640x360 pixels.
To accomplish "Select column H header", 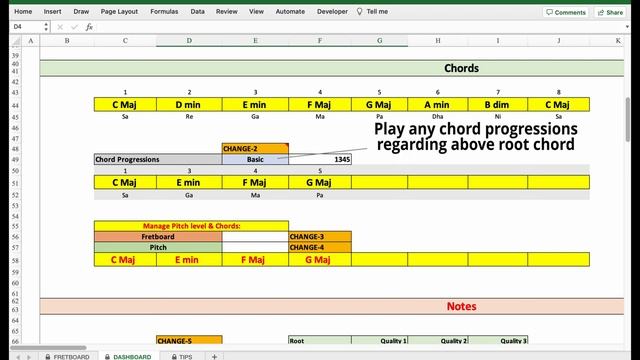I will coord(438,40).
